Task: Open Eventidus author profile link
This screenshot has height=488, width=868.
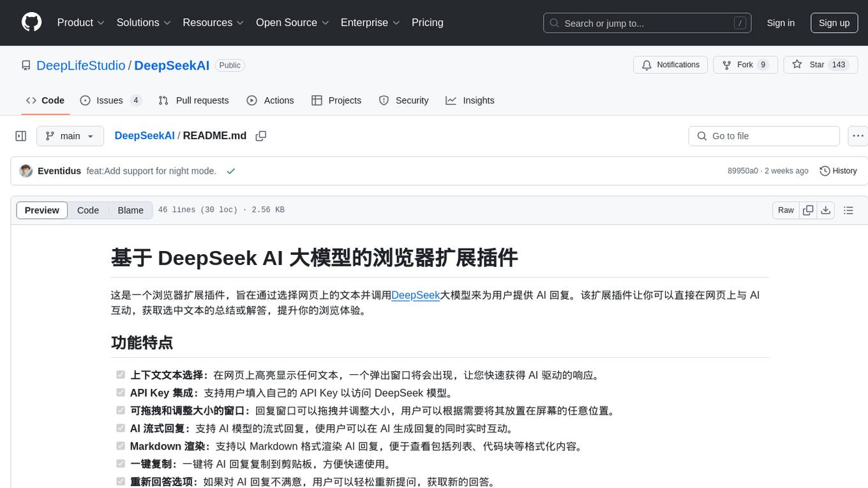Action: tap(59, 171)
